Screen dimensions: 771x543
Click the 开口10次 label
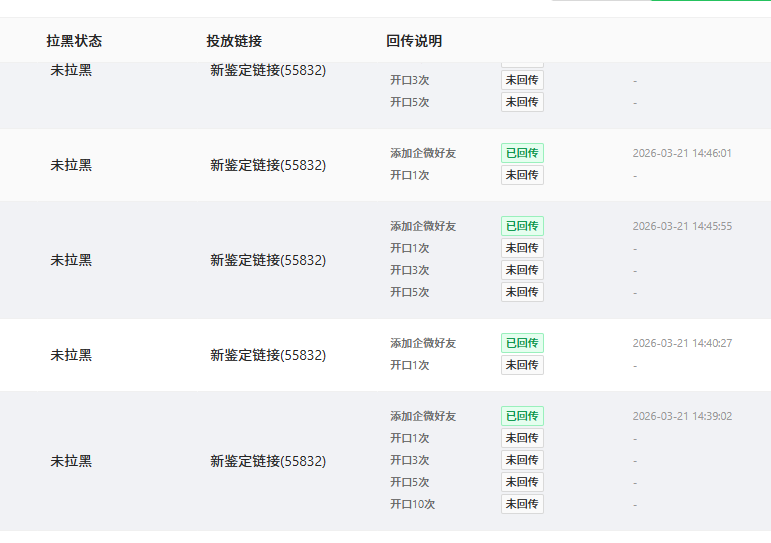pos(412,504)
